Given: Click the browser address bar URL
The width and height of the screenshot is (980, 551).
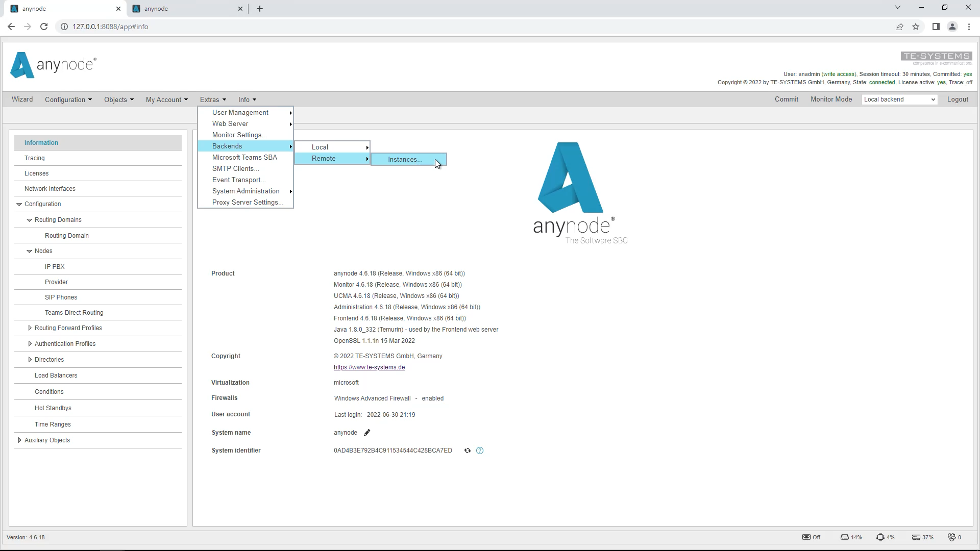Looking at the screenshot, I should pyautogui.click(x=110, y=27).
